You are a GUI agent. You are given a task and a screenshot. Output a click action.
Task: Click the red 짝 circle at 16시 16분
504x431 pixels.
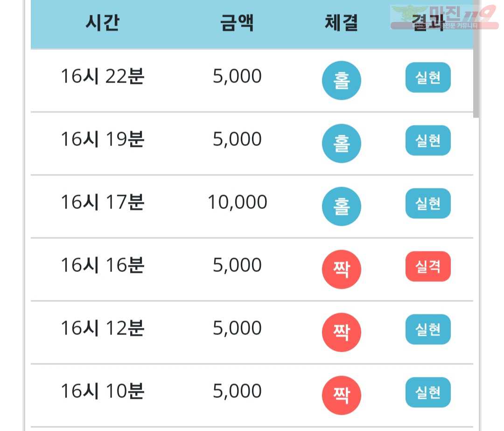pos(341,269)
